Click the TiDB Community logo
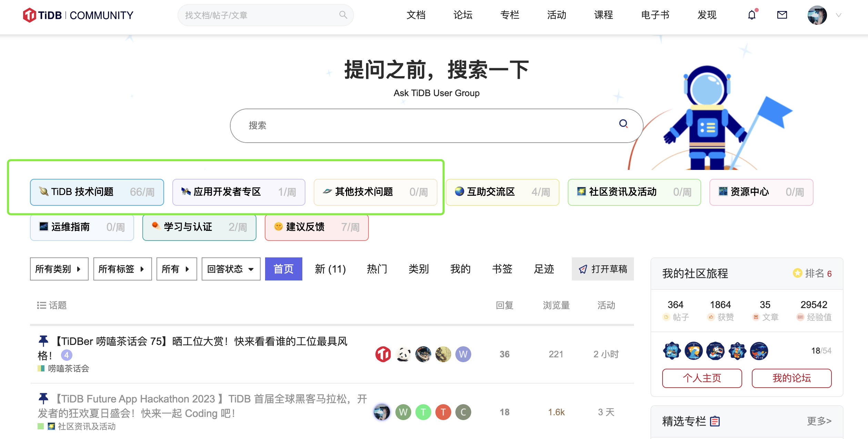Image resolution: width=868 pixels, height=439 pixels. click(x=78, y=15)
